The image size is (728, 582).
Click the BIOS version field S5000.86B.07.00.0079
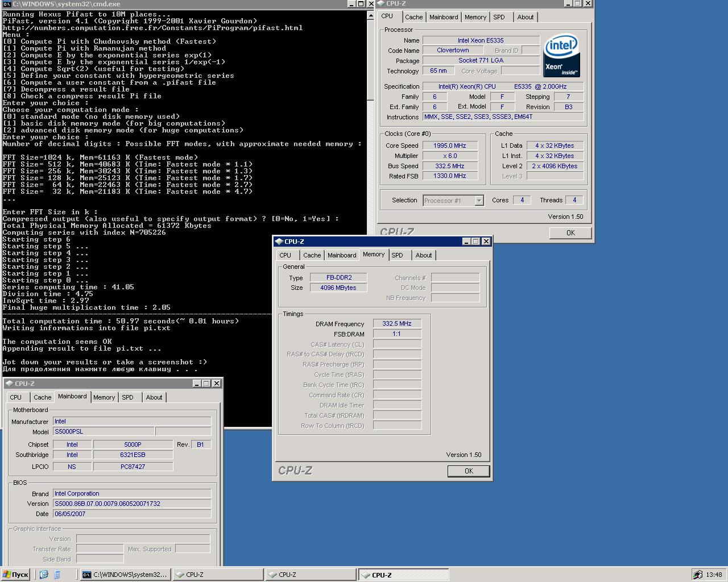132,504
